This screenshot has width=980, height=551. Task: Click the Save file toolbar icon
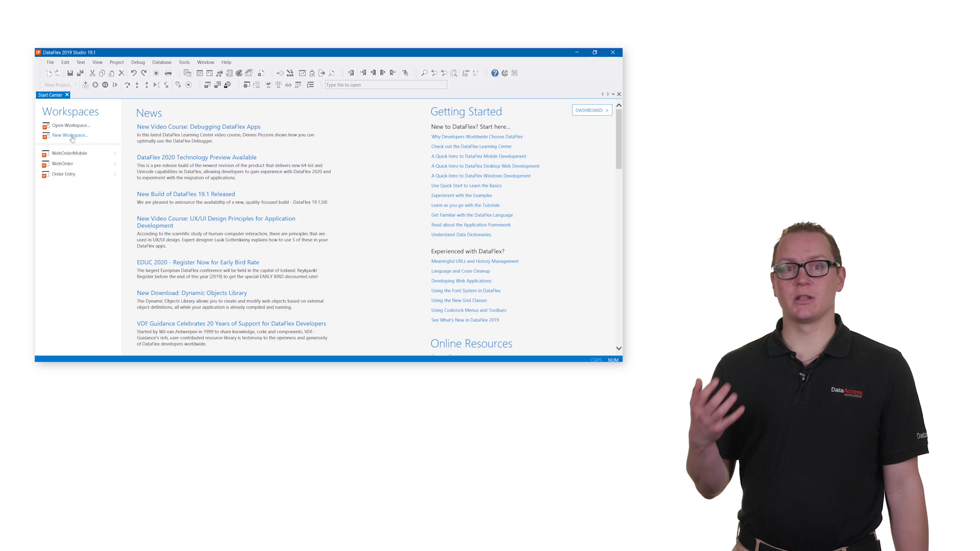(x=70, y=73)
